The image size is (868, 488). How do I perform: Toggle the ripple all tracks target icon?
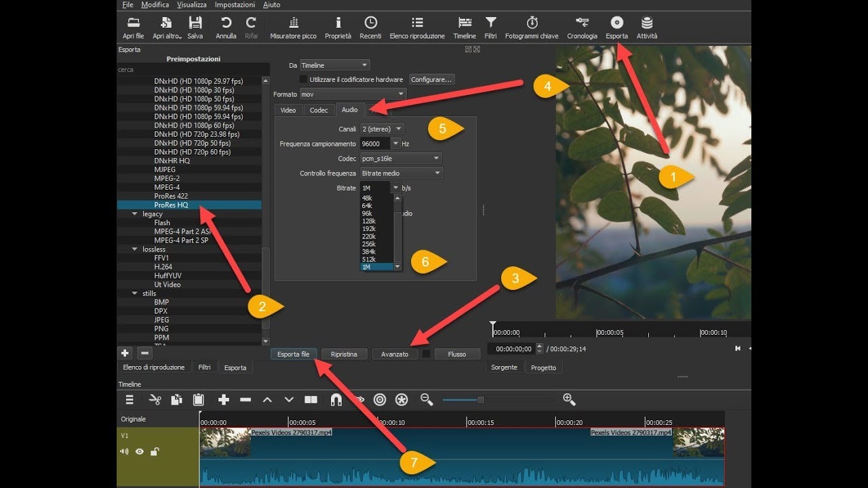[380, 400]
